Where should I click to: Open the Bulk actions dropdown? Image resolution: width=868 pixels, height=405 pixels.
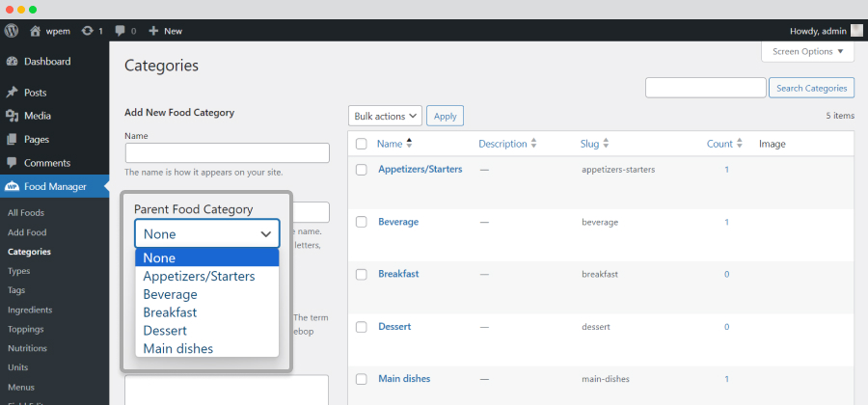(385, 116)
